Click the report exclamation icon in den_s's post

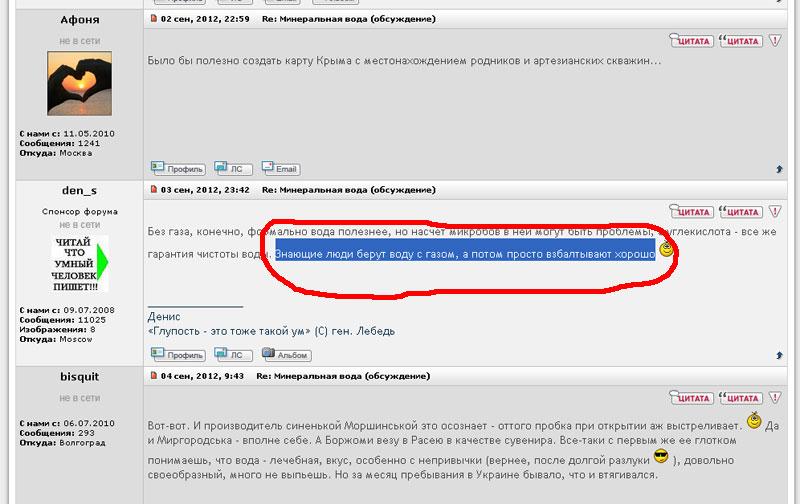point(776,212)
